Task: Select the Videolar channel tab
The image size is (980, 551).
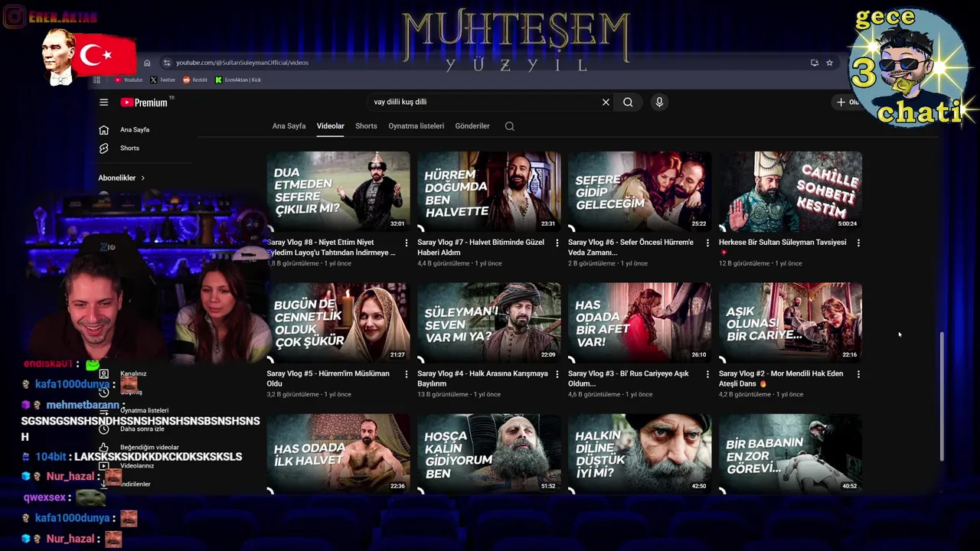Action: [x=331, y=126]
